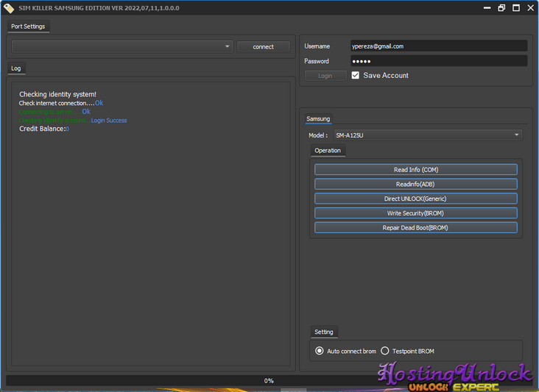Maximize the SIM Killer window

516,8
